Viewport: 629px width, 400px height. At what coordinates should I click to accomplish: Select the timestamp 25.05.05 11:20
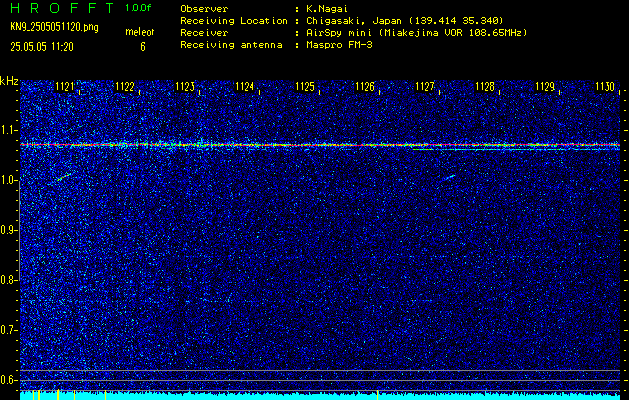coord(42,47)
